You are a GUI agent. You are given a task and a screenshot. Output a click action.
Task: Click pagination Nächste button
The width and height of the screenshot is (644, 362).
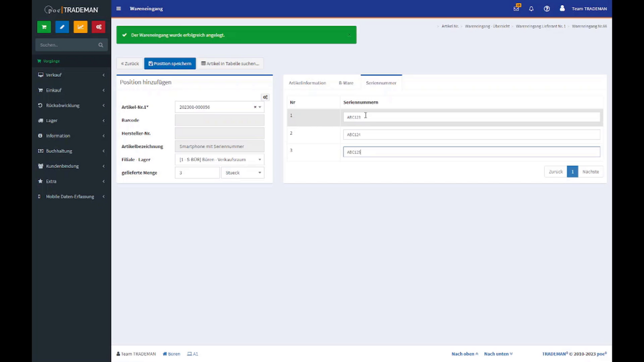point(590,171)
